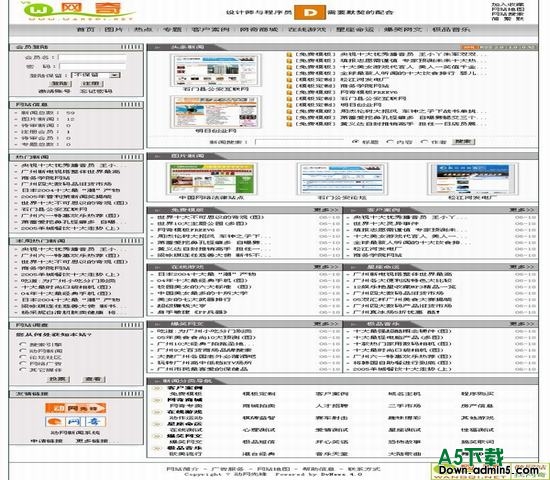Click the orange feed icon in 头条新闻 header

(470, 47)
